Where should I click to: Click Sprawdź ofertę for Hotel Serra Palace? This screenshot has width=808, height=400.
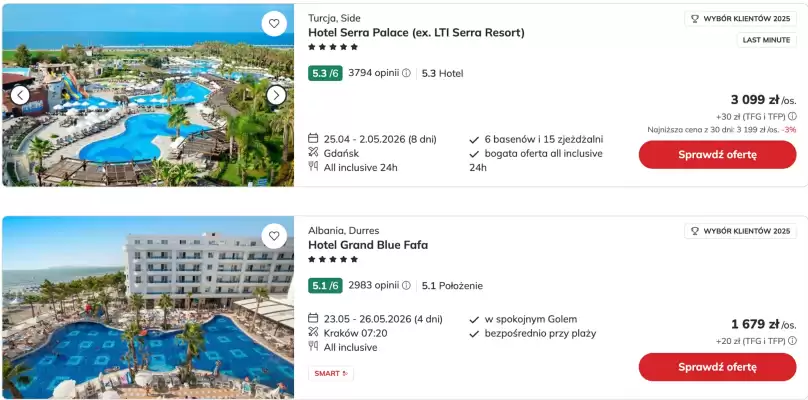click(717, 155)
